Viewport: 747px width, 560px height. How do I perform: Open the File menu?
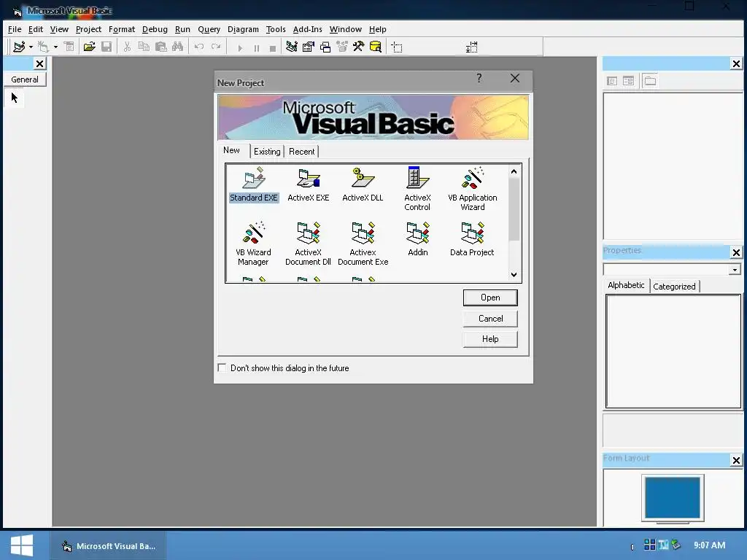[x=15, y=29]
